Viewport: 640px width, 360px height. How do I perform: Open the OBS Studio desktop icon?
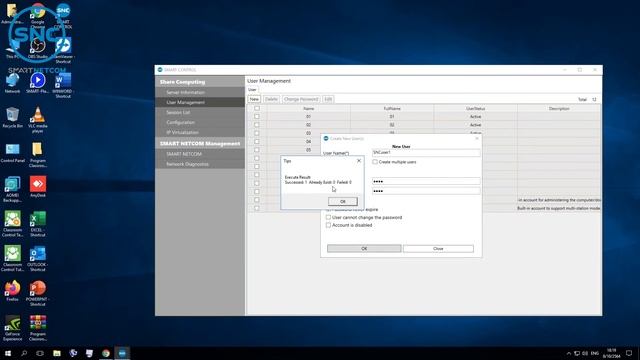tap(38, 48)
